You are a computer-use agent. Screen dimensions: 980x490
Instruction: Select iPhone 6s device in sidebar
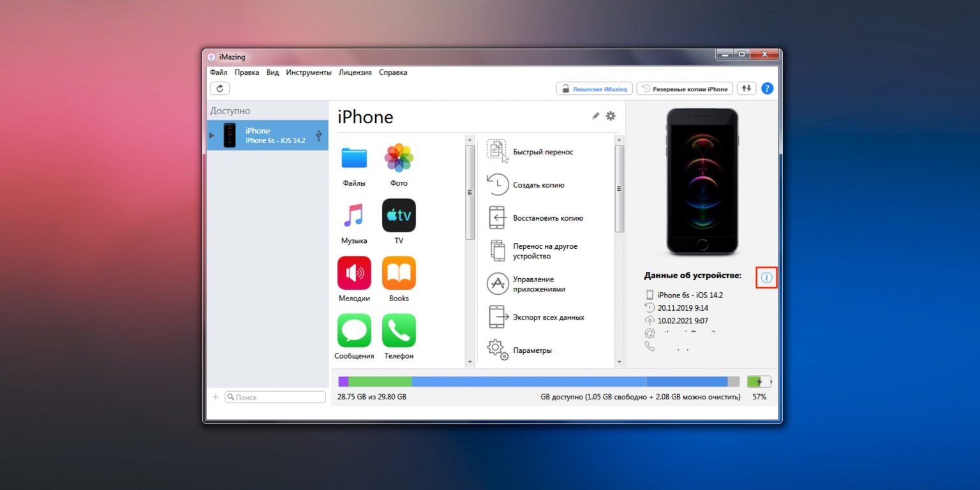point(267,135)
